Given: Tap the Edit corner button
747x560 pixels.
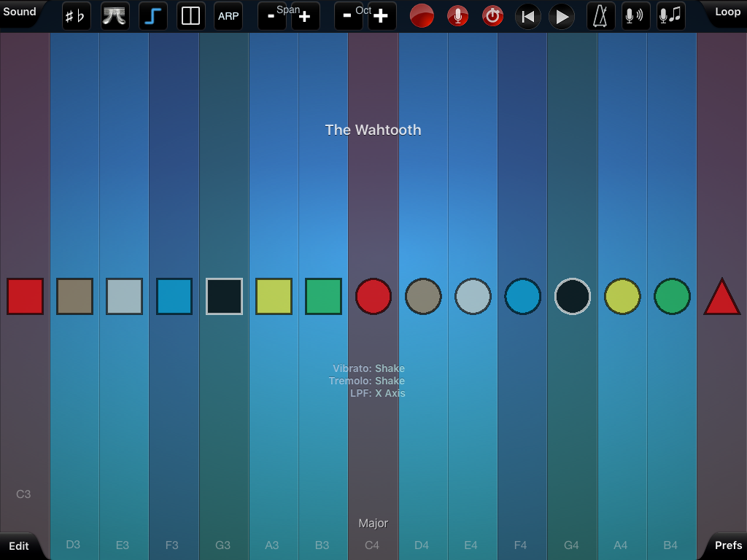Looking at the screenshot, I should pos(19,545).
